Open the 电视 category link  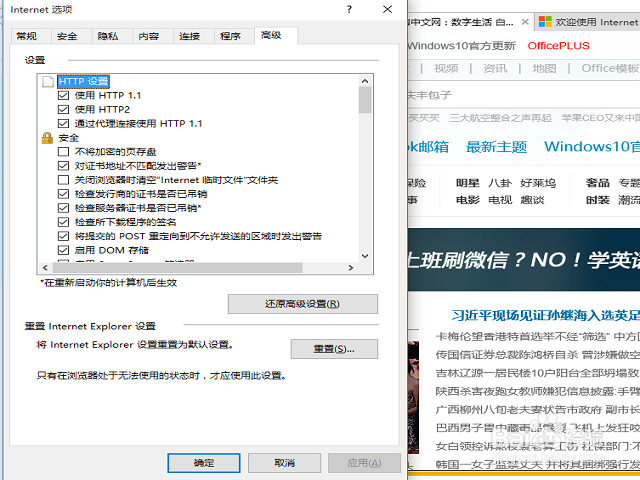pyautogui.click(x=500, y=200)
